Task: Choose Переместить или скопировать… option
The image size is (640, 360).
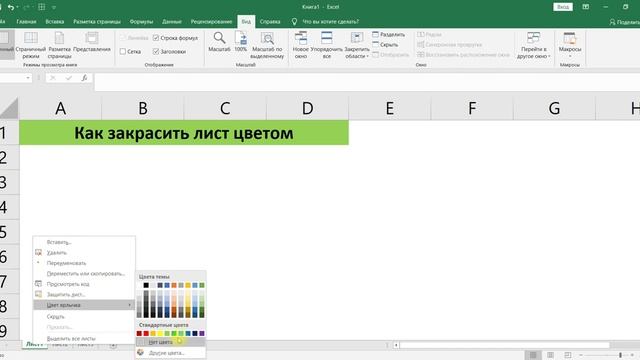Action: [x=84, y=273]
